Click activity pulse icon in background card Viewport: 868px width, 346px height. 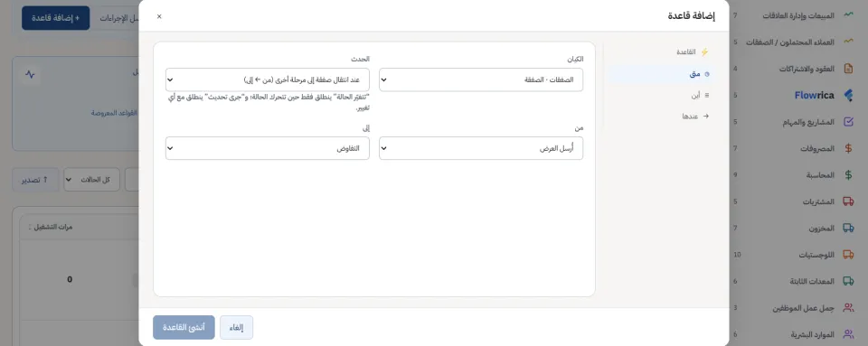[x=30, y=74]
